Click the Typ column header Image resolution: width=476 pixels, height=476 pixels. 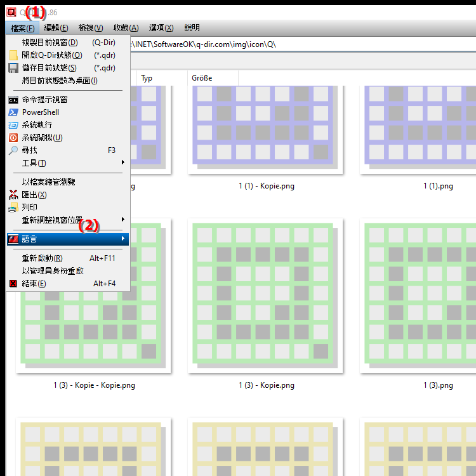point(162,78)
